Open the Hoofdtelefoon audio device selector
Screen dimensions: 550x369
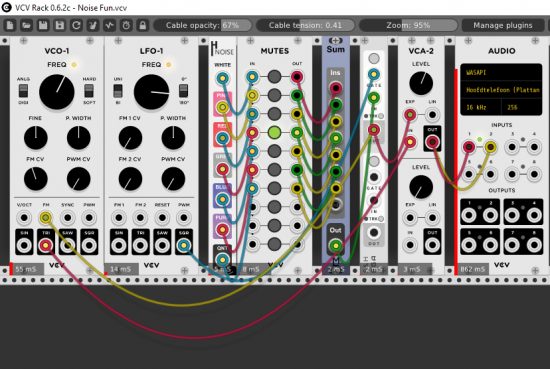tap(501, 90)
